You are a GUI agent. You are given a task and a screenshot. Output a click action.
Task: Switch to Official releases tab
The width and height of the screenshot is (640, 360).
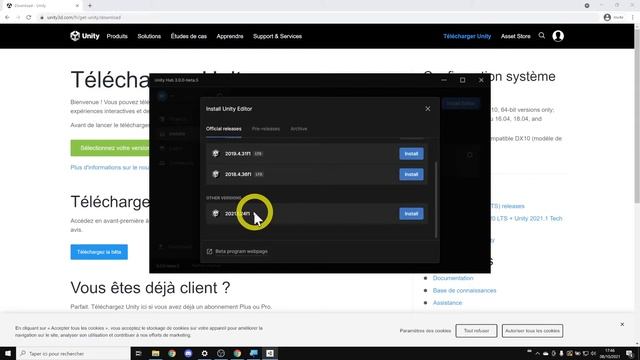[x=223, y=129]
